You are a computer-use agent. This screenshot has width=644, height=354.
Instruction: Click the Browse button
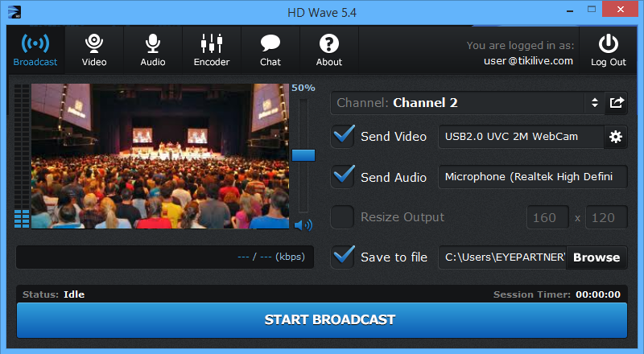[x=597, y=257]
